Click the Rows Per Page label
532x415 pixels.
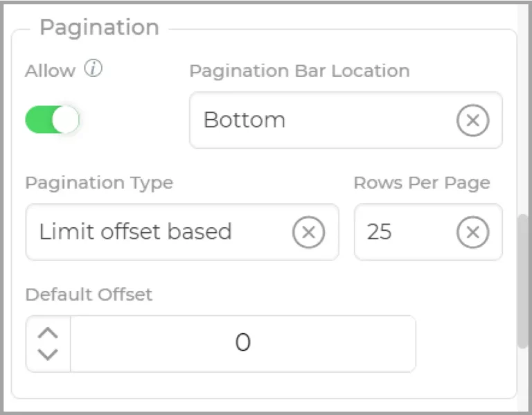[422, 183]
